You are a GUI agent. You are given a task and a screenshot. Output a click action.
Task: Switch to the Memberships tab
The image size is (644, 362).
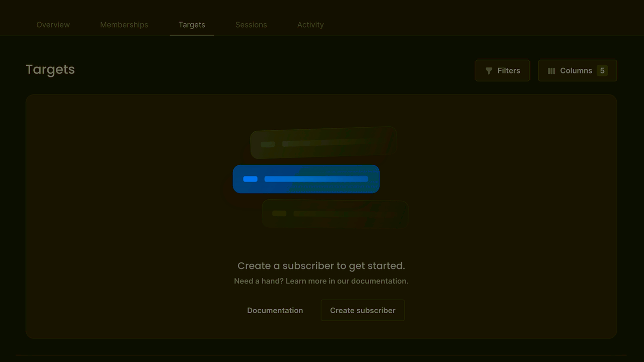(124, 25)
